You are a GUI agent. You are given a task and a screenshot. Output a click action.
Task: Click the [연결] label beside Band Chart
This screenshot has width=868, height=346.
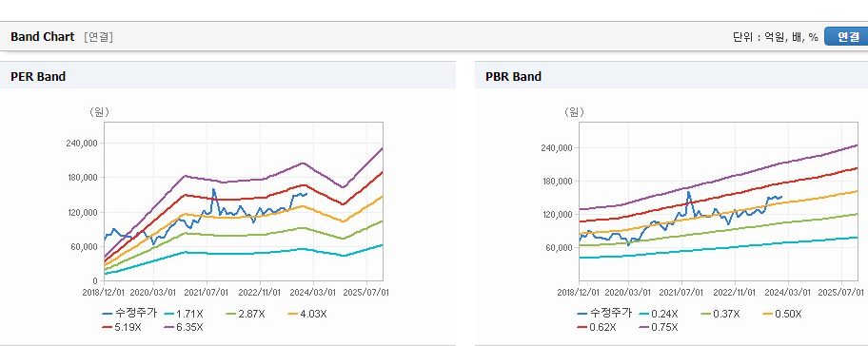click(x=99, y=37)
